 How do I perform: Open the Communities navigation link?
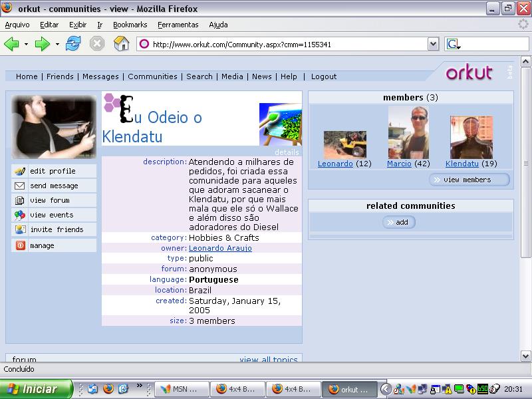point(153,76)
